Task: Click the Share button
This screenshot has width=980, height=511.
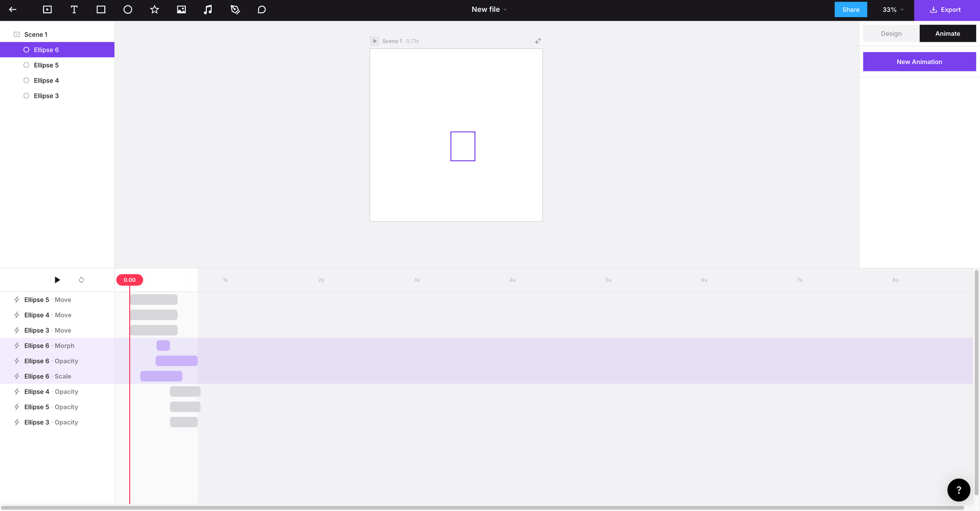Action: pos(851,9)
